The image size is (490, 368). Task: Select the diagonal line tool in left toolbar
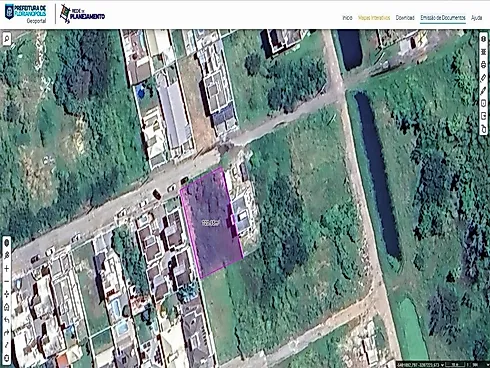6,345
